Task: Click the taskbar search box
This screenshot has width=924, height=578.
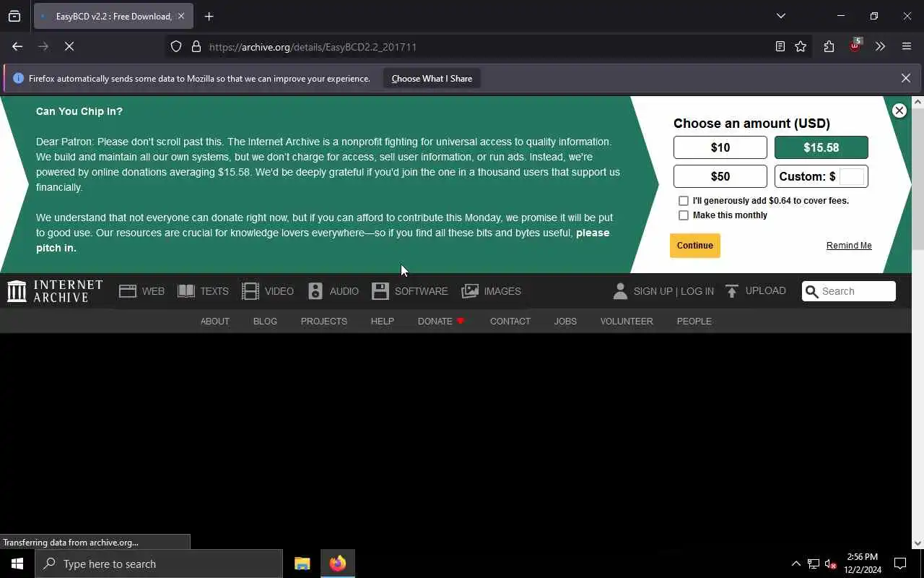Action: [x=159, y=564]
